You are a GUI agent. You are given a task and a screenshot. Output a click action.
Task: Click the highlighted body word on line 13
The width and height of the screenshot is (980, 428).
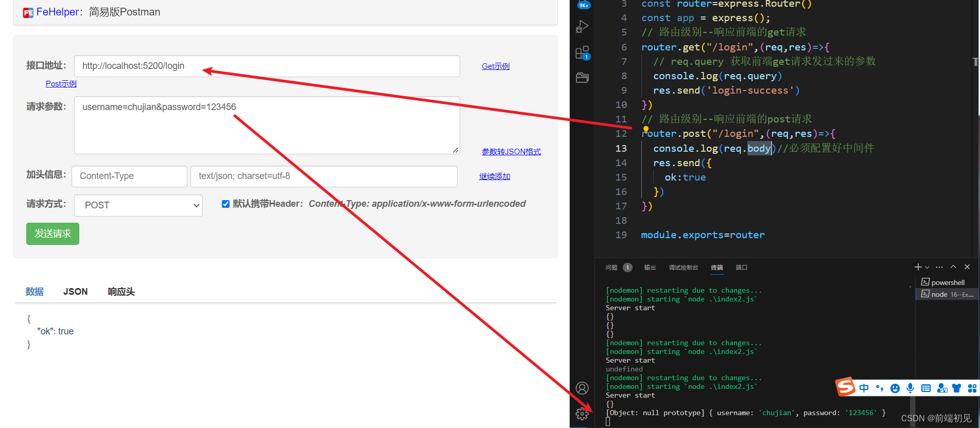[x=759, y=148]
